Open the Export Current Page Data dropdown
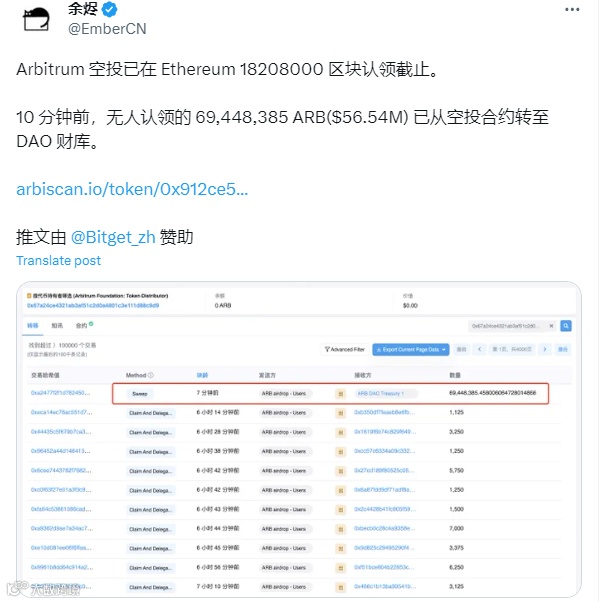The width and height of the screenshot is (600, 602). tap(410, 349)
